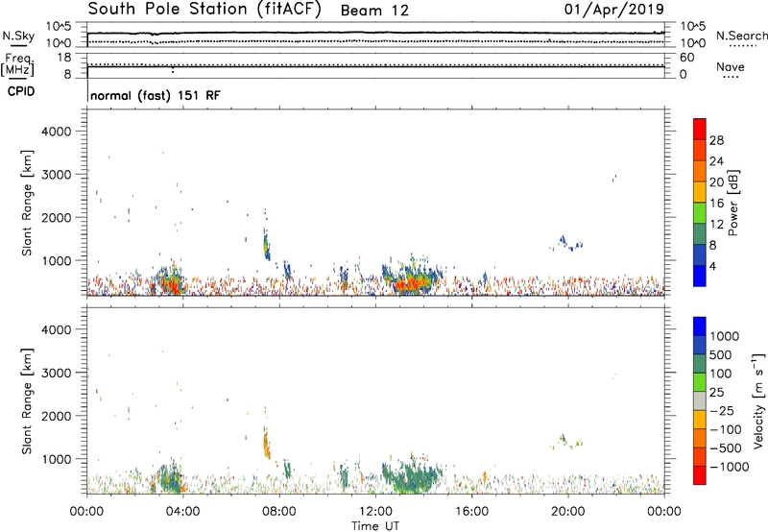Click the 18 MHz frequency tick label
The image size is (768, 532).
click(x=64, y=58)
